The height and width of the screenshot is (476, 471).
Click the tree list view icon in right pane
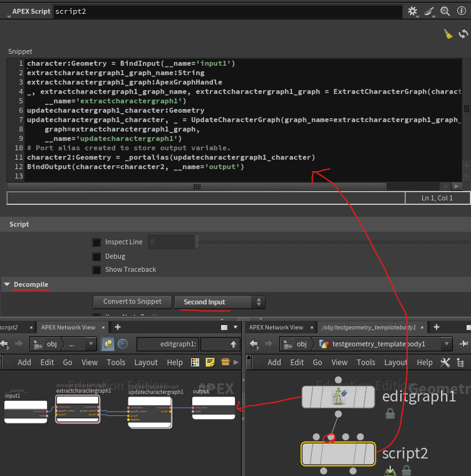point(460,363)
